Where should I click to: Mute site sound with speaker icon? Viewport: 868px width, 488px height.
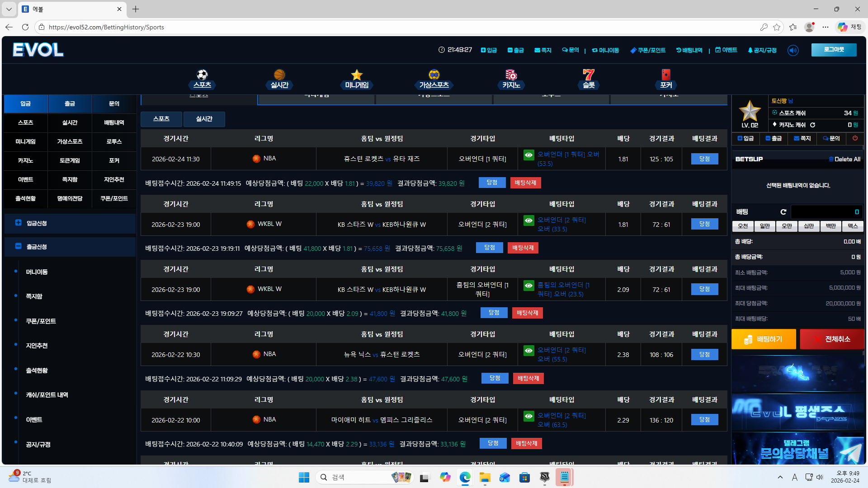pyautogui.click(x=793, y=50)
